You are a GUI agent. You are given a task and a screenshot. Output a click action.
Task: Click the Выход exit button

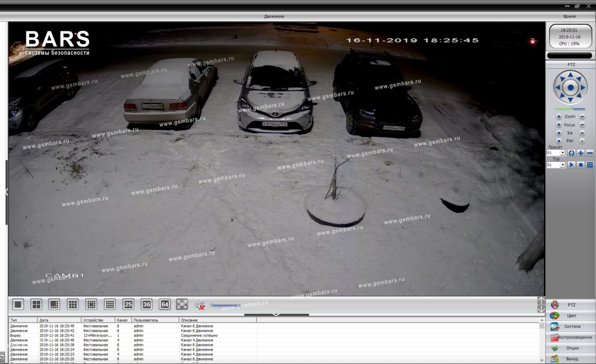point(571,359)
